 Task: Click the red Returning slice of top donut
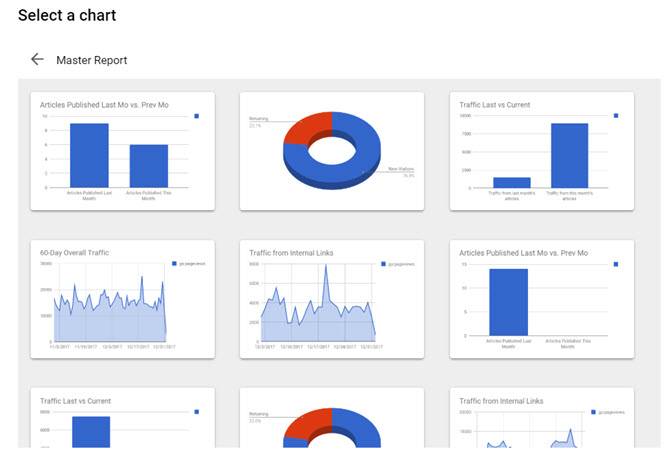coord(306,128)
